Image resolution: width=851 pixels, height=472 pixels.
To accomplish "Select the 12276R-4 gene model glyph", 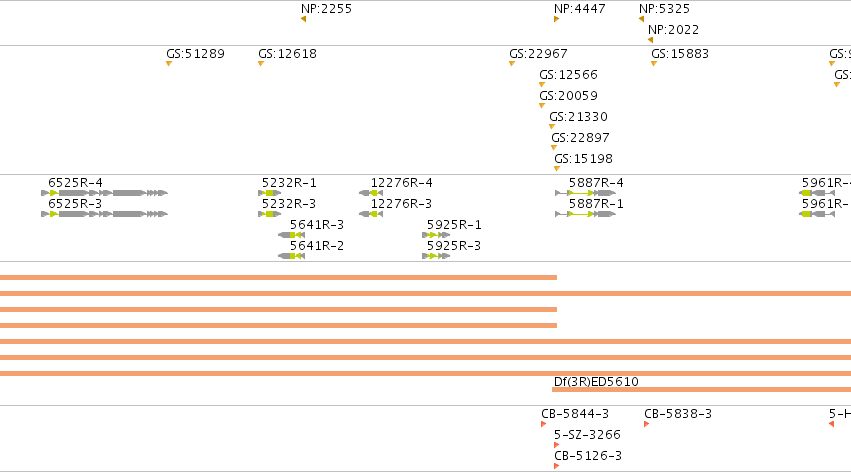I will (x=371, y=193).
